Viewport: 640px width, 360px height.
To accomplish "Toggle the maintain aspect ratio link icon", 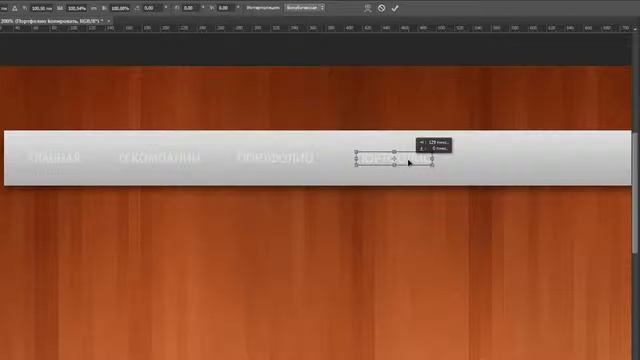I will click(94, 8).
